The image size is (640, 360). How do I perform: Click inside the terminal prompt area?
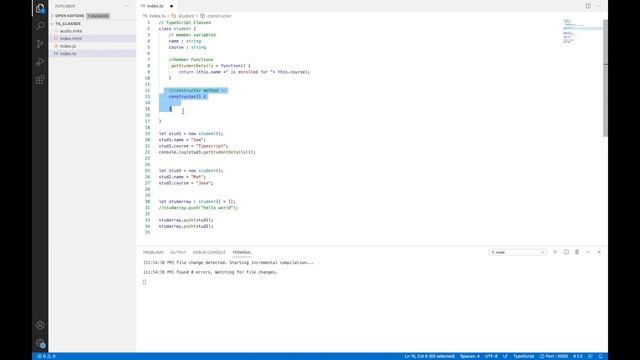click(144, 282)
